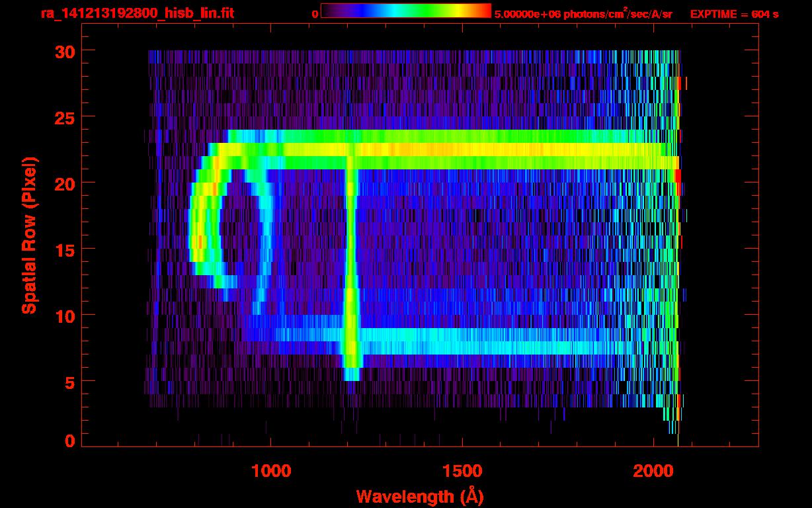The height and width of the screenshot is (508, 812).
Task: Click the filename ra_141213192800_hisb_lin.fit
Action: tap(137, 13)
